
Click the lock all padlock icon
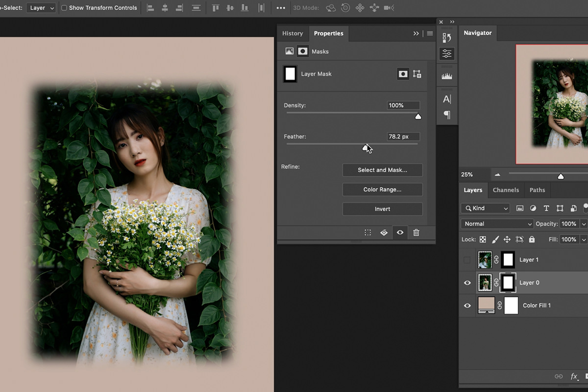pos(532,240)
